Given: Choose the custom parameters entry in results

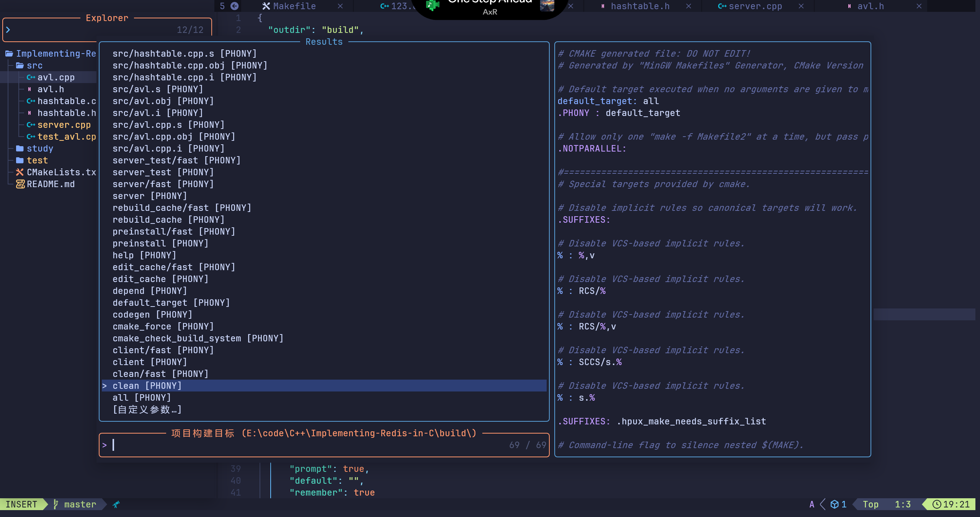Looking at the screenshot, I should pos(147,409).
